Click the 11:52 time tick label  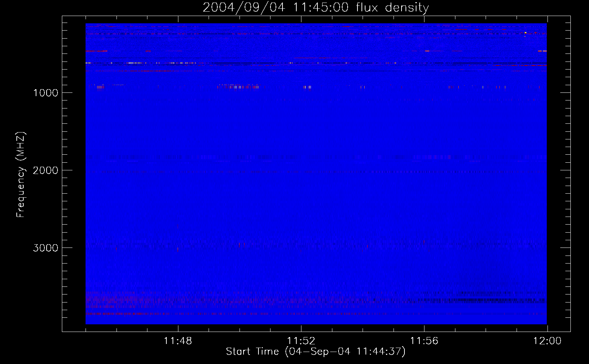tap(301, 341)
